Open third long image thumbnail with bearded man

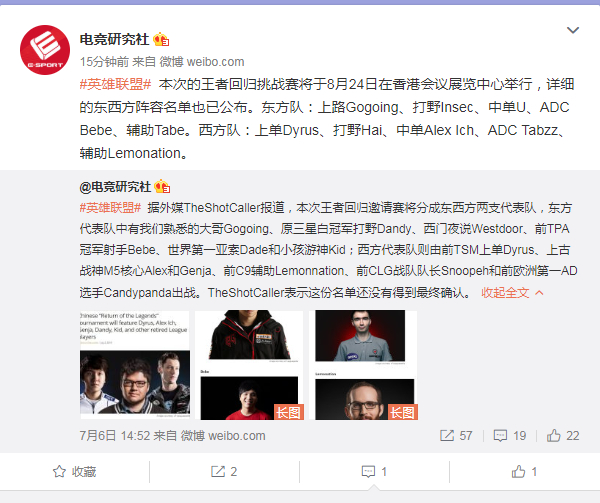click(x=364, y=365)
